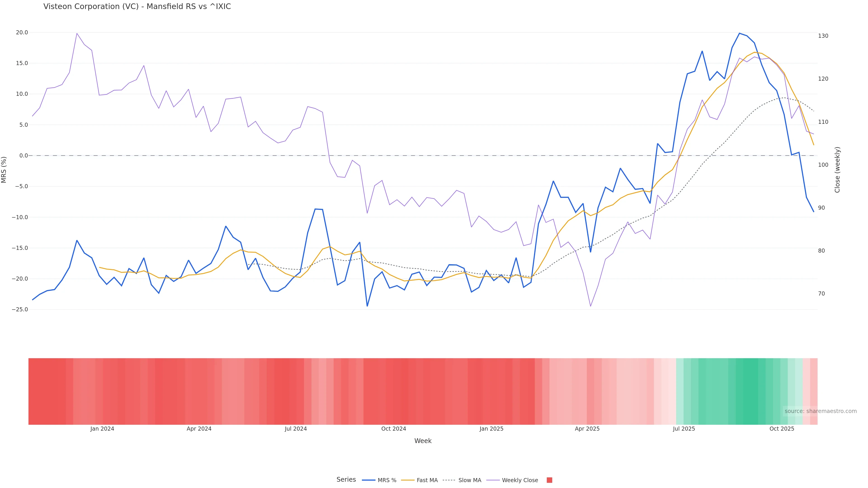Click the Oct 2025 x-axis label
Viewport: 868px width, 488px height.
(x=782, y=429)
